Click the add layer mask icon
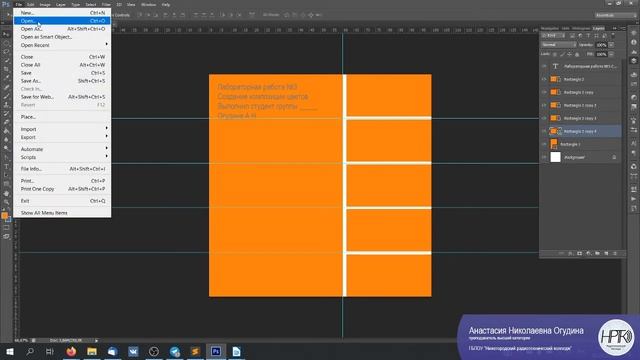The height and width of the screenshot is (360, 640). (580, 253)
